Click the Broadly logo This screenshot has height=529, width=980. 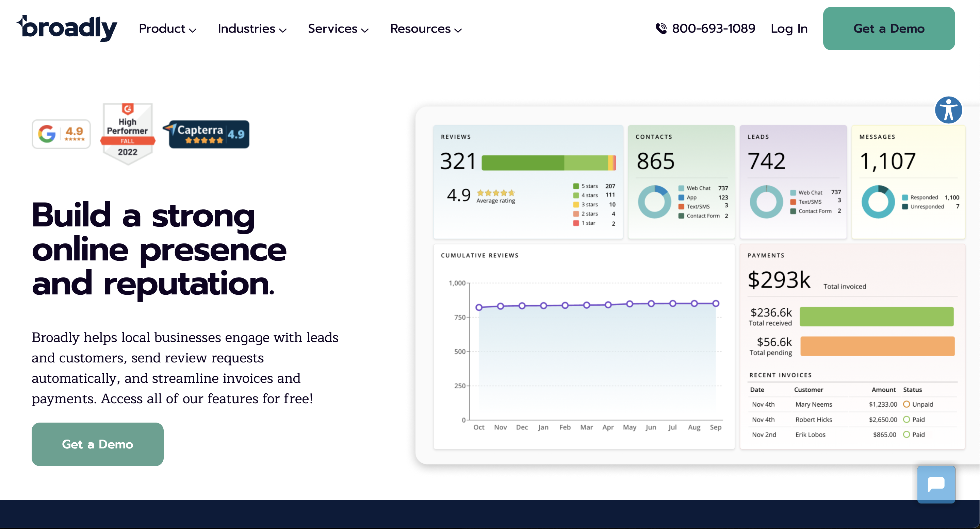[x=67, y=28]
